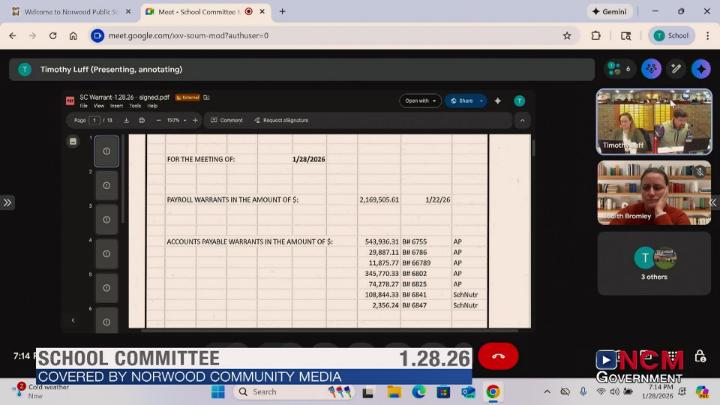Click the Comment button in the PDF toolbar
The width and height of the screenshot is (720, 405).
pos(226,120)
